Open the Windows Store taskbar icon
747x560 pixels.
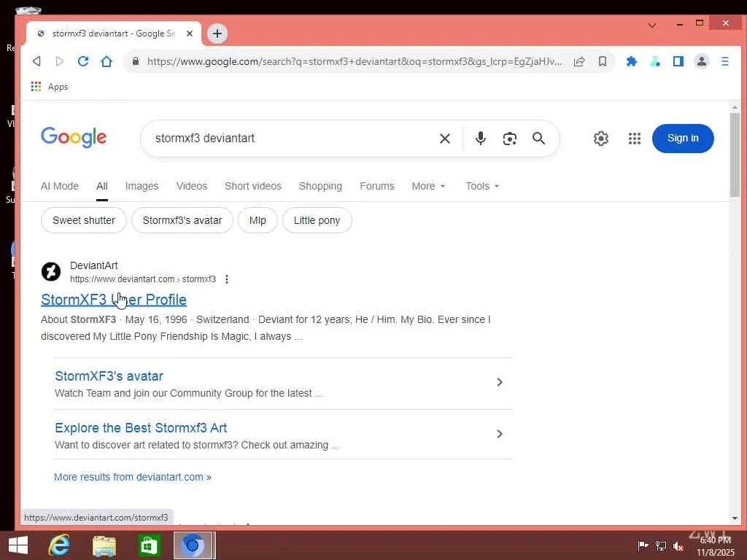pos(149,545)
